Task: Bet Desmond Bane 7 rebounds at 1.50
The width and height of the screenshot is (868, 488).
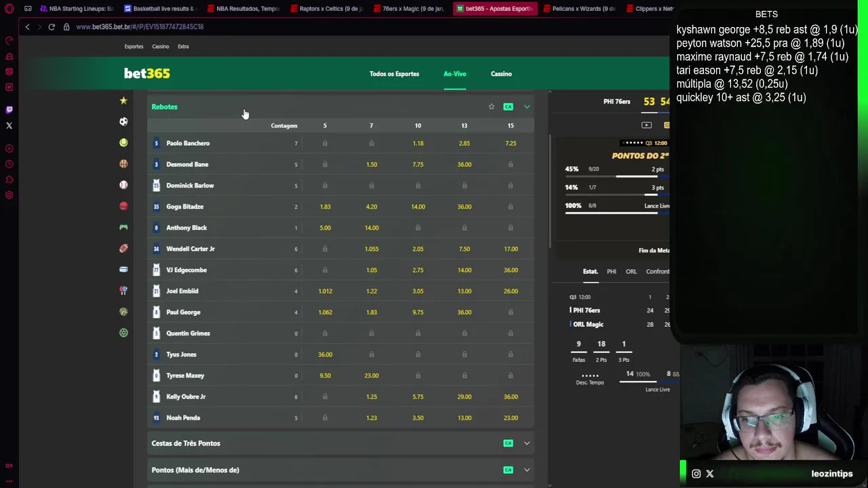Action: click(372, 164)
